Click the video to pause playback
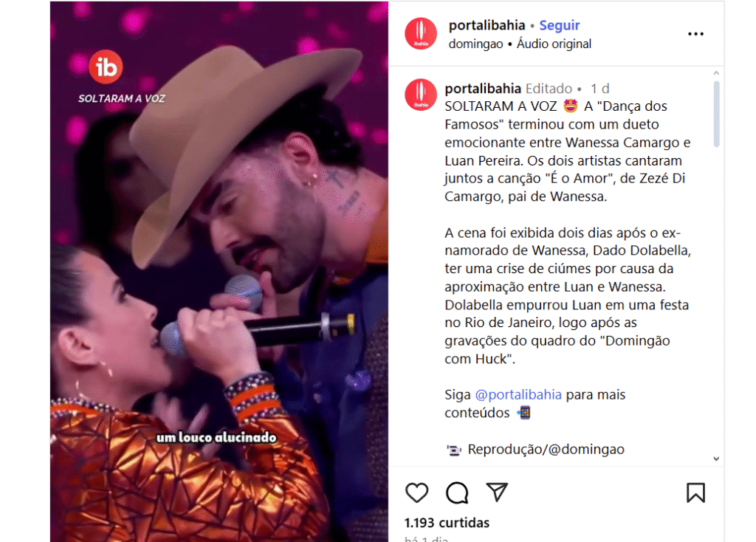 219,271
